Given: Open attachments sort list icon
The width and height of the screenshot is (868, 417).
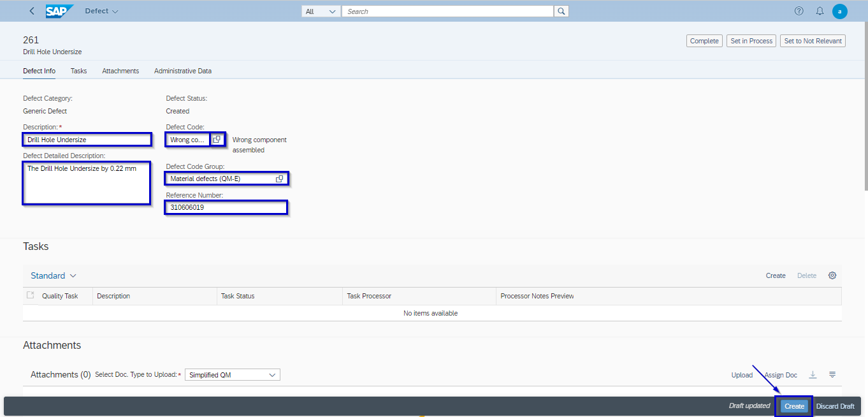Looking at the screenshot, I should pos(832,375).
